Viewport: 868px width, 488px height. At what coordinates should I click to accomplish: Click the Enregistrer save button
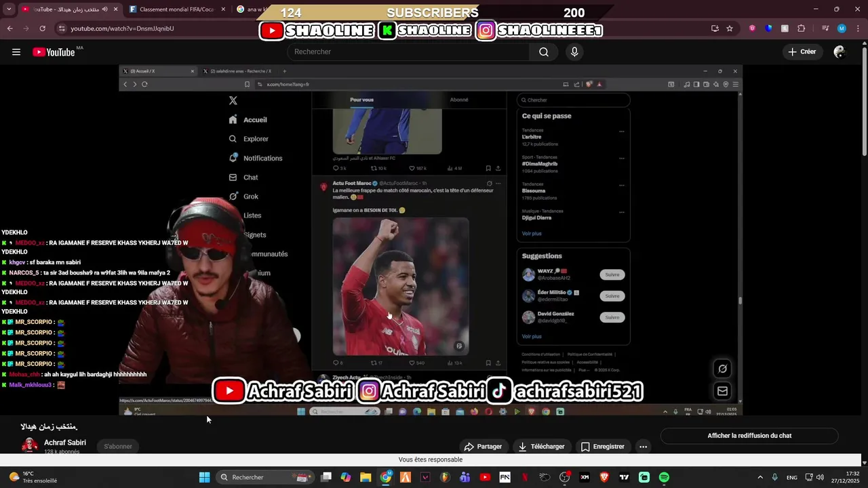click(602, 447)
